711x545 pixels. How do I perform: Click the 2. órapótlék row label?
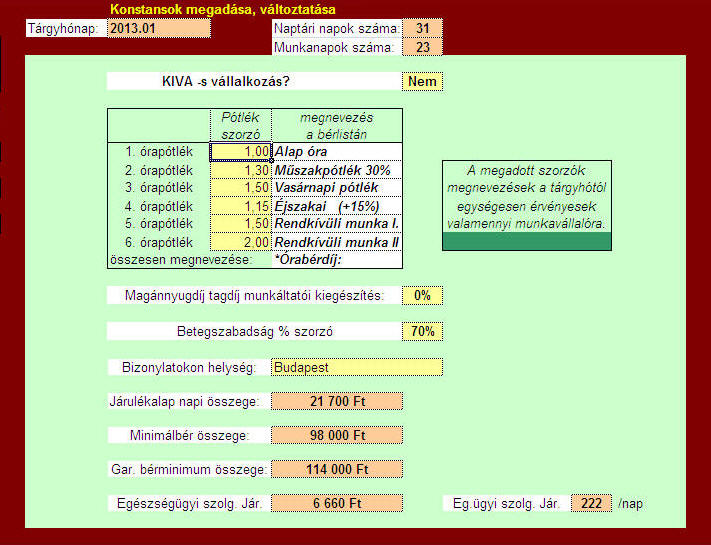point(159,170)
